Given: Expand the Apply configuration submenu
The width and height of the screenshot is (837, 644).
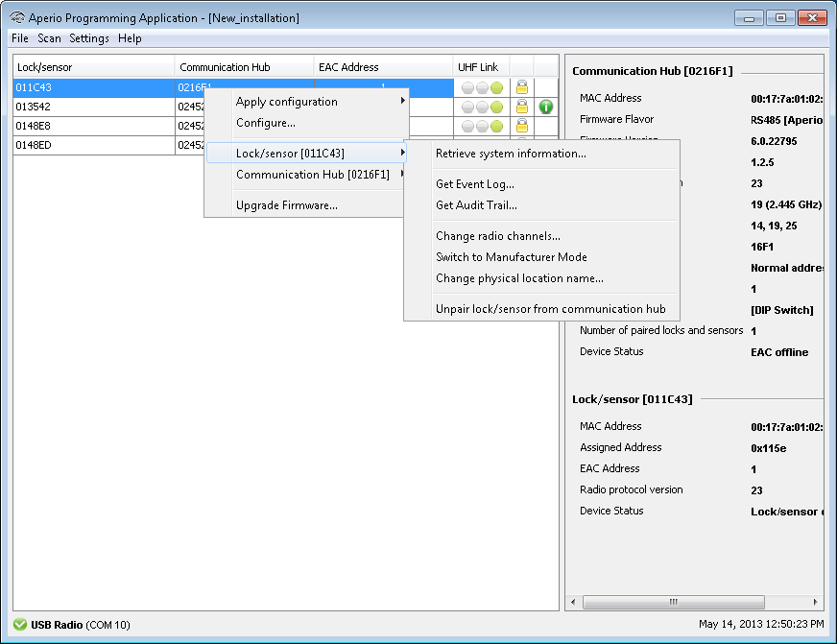Looking at the screenshot, I should pos(306,102).
